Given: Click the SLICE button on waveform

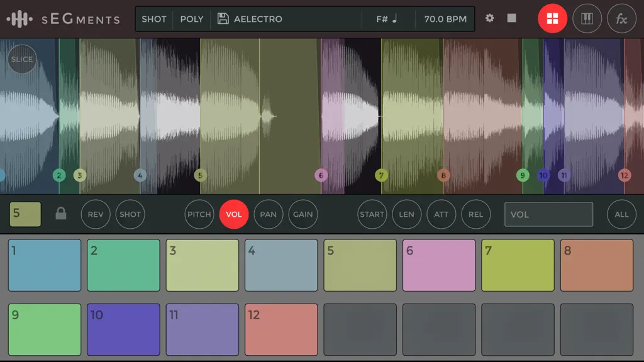Looking at the screenshot, I should (22, 59).
